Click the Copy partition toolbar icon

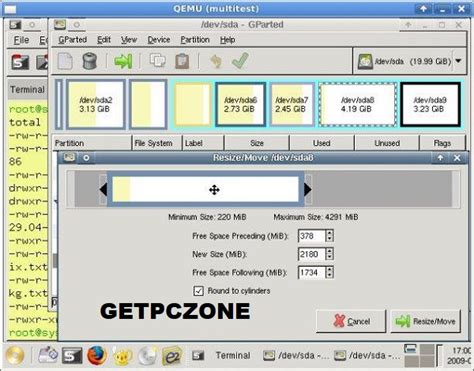tap(158, 61)
